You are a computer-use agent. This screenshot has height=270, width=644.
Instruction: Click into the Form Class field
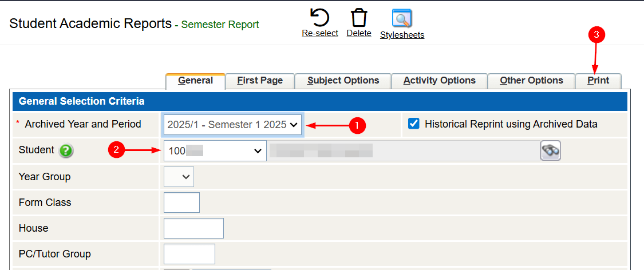181,202
